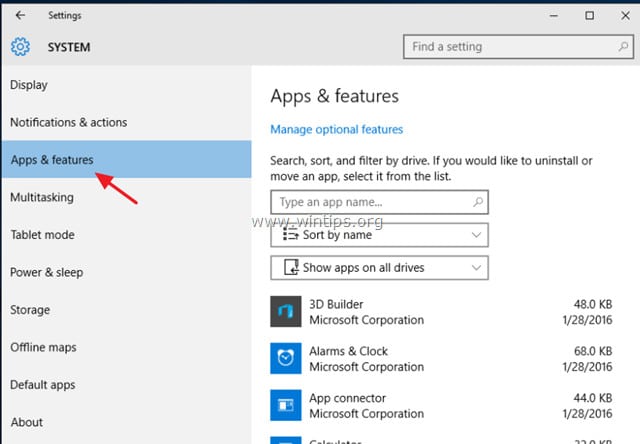Screen dimensions: 640x444
Task: Open the Sort by name dropdown
Action: point(379,235)
